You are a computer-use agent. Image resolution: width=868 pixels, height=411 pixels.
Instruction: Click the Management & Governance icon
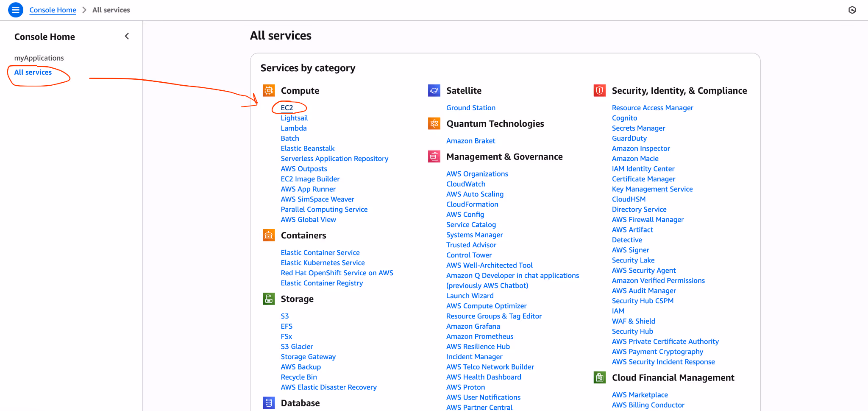434,157
